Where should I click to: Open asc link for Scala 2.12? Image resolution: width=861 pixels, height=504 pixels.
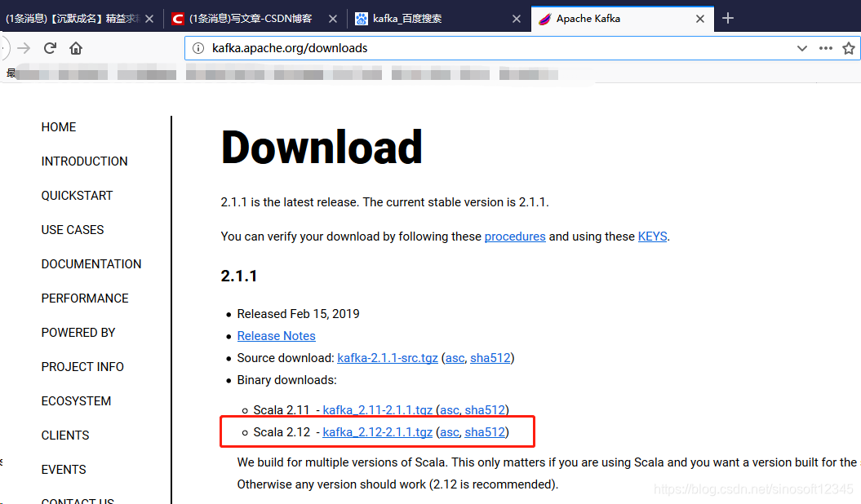(449, 433)
